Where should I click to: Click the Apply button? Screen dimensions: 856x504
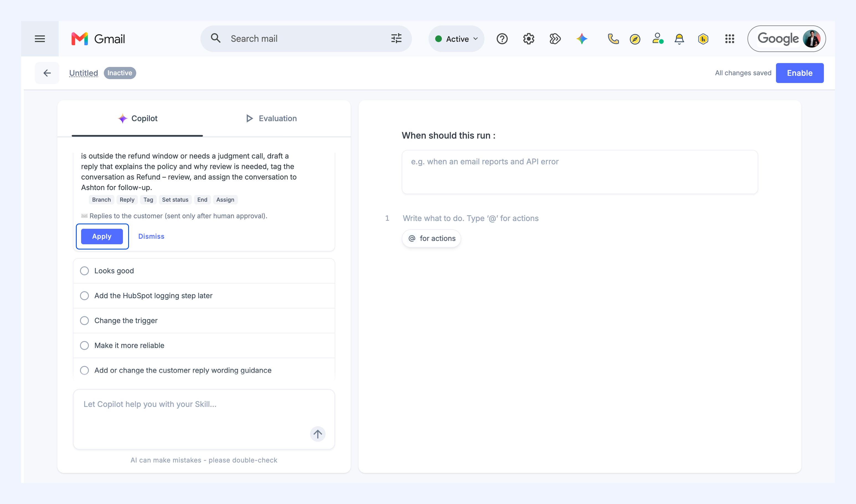(102, 237)
